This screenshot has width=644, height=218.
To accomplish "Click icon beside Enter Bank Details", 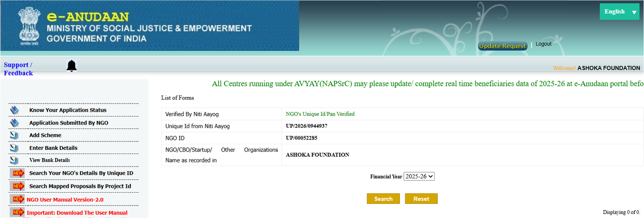I will [x=14, y=148].
